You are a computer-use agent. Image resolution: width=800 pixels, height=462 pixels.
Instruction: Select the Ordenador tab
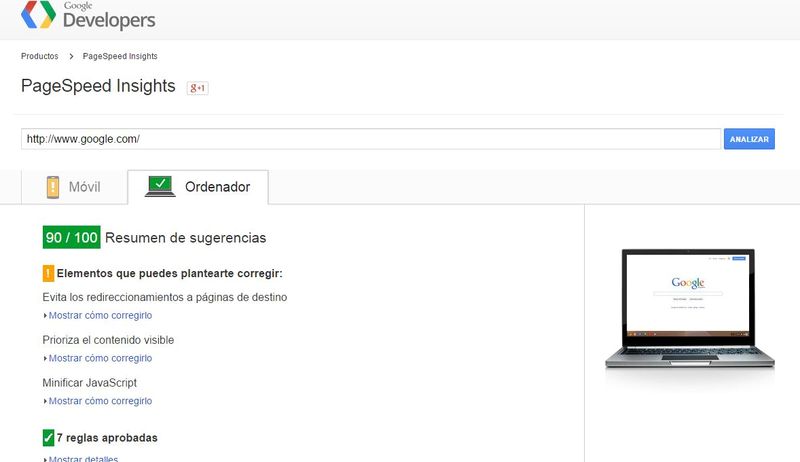click(198, 187)
